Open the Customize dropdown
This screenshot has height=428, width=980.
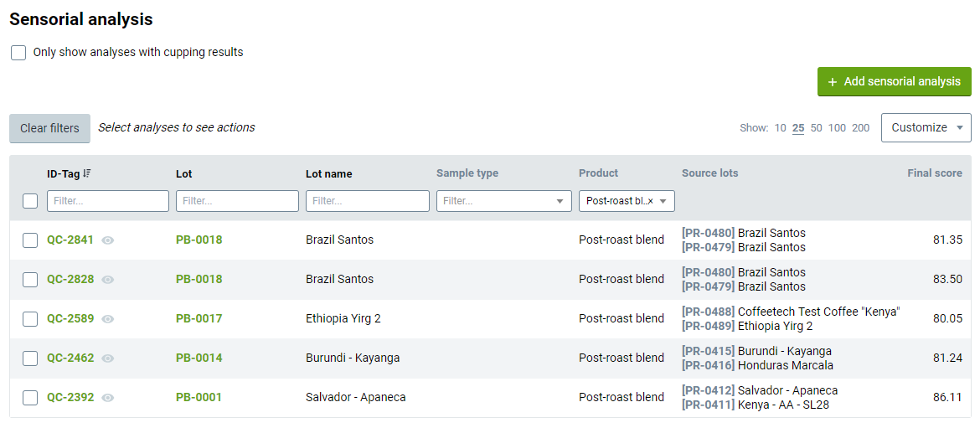point(926,127)
